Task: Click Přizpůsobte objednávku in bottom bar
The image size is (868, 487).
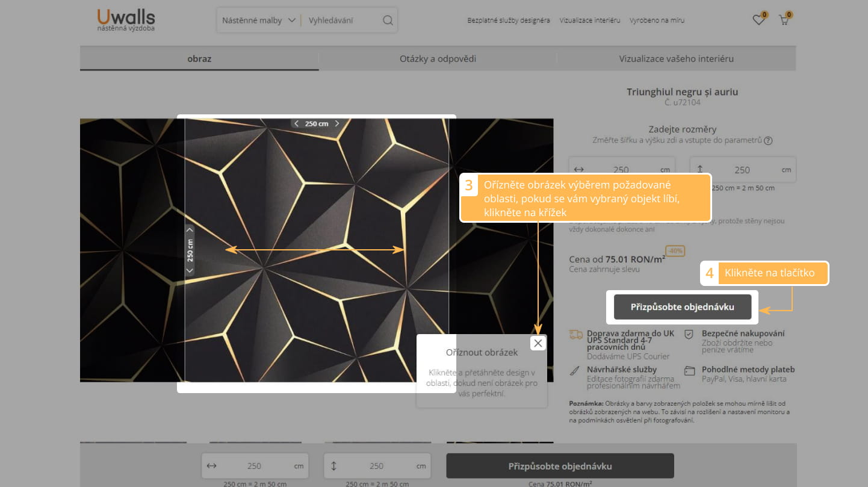Action: coord(560,466)
